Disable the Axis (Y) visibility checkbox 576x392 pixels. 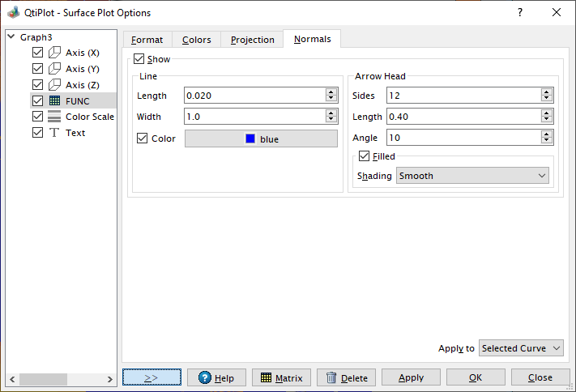click(37, 69)
